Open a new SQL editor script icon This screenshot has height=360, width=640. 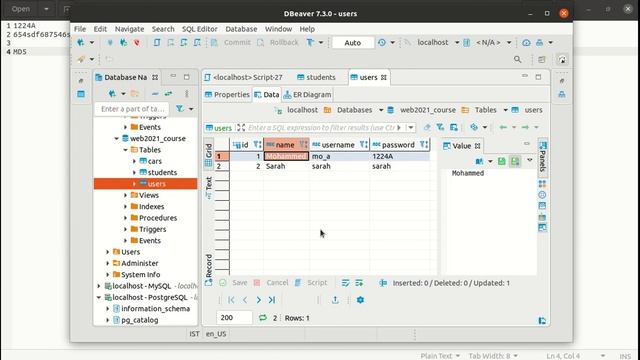tap(157, 42)
